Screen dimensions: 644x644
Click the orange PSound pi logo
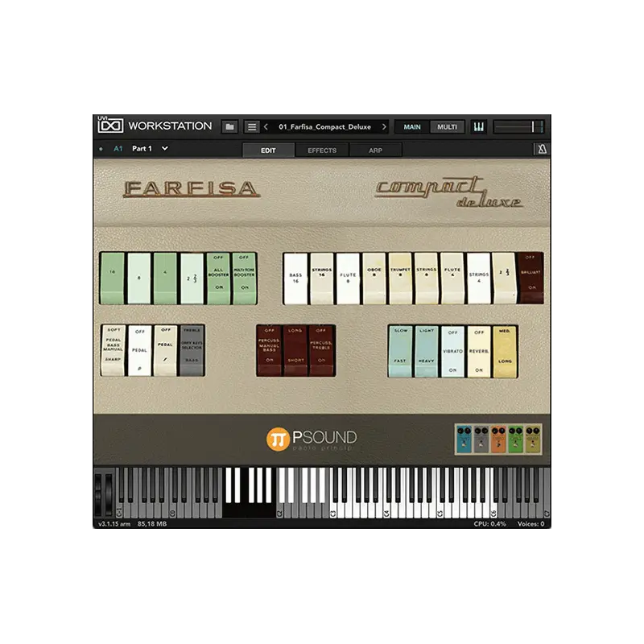pos(278,439)
